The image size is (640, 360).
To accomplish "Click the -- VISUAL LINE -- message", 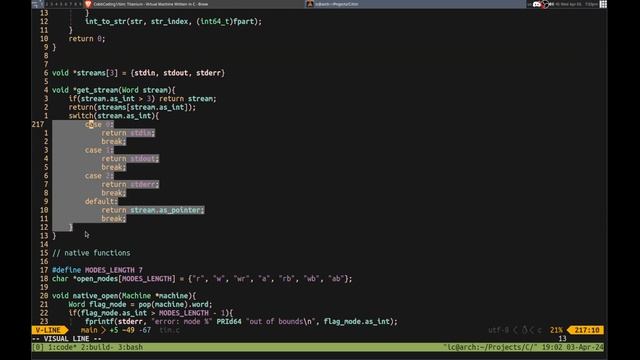I will click(67, 339).
